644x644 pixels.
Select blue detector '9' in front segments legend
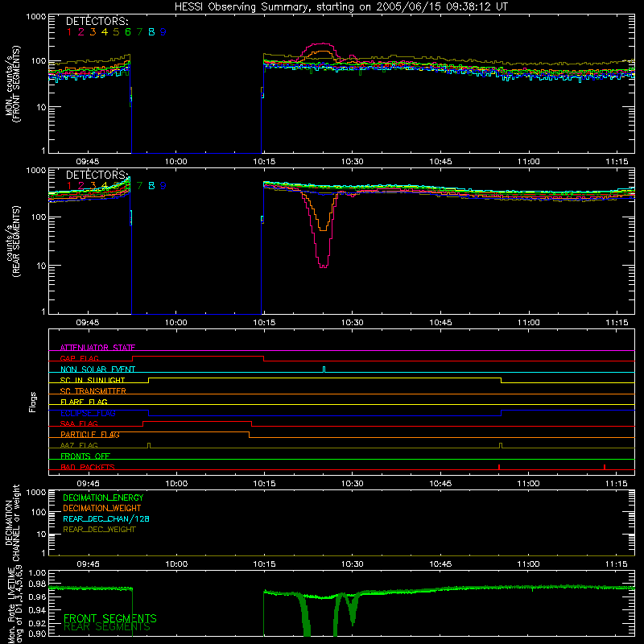pos(163,32)
